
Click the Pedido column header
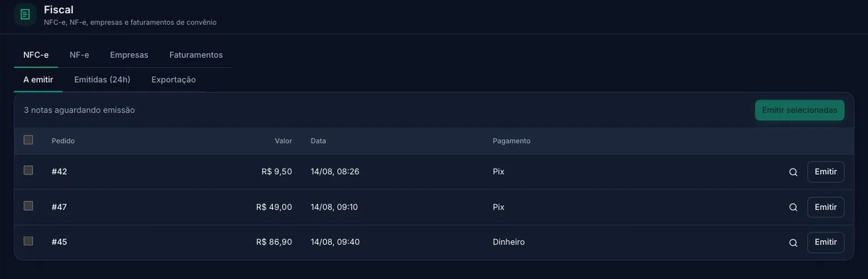(x=63, y=141)
